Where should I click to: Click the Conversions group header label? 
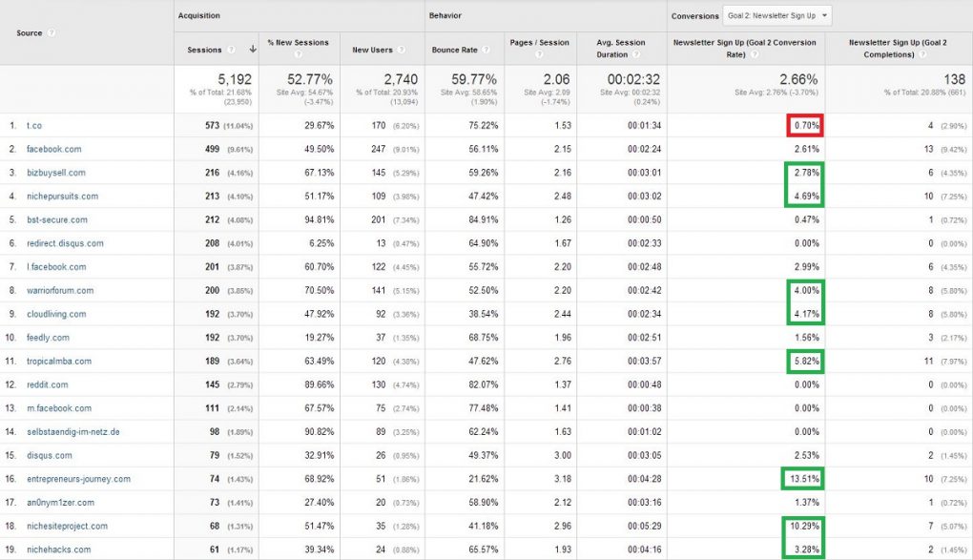click(x=694, y=16)
